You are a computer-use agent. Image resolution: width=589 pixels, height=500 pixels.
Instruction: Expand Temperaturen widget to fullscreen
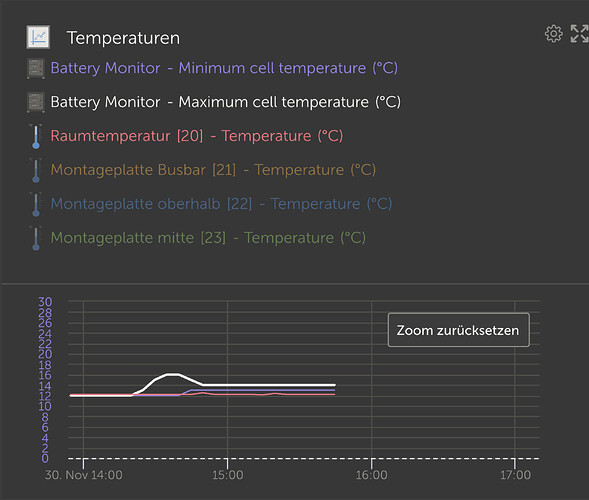(579, 34)
